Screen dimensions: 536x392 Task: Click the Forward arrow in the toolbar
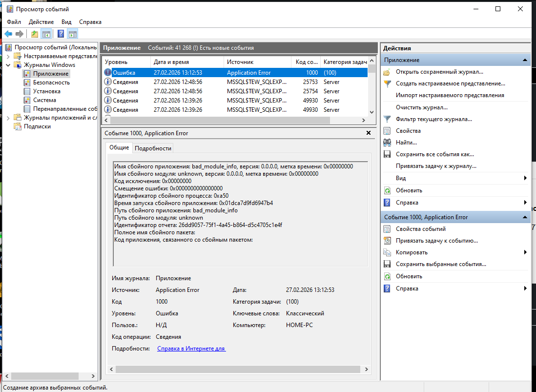coord(20,34)
